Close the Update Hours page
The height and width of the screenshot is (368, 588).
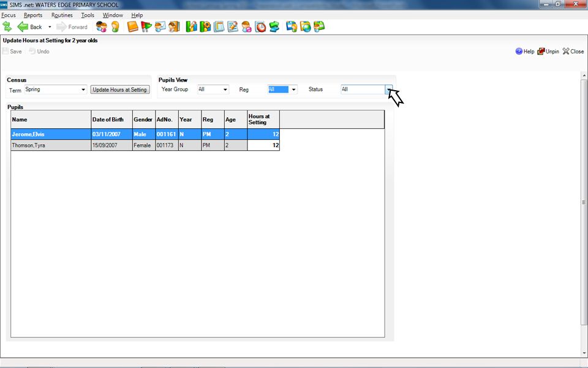click(573, 52)
